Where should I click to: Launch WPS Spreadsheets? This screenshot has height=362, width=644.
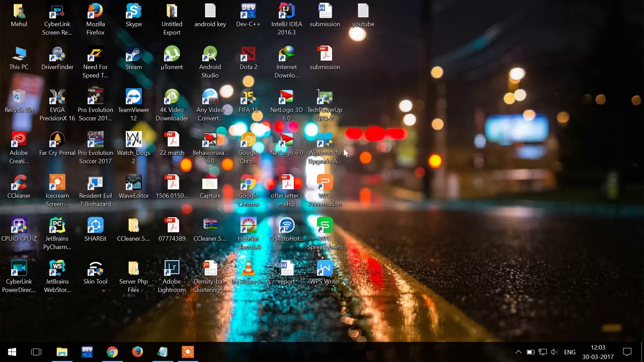pyautogui.click(x=325, y=234)
